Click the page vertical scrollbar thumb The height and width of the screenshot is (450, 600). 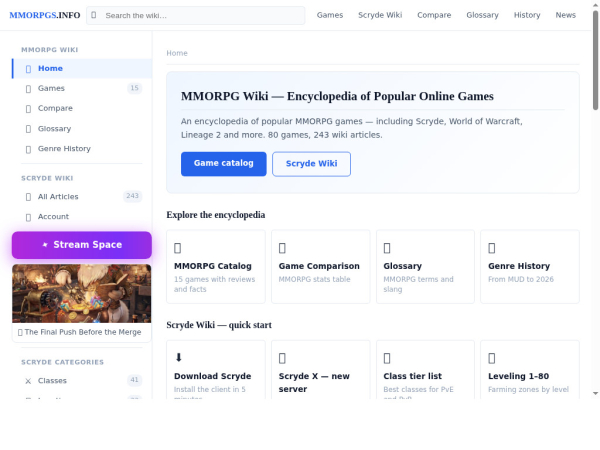point(595,60)
